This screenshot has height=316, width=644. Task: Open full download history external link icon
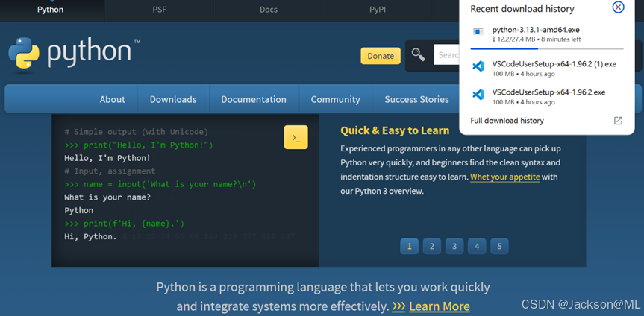point(617,121)
